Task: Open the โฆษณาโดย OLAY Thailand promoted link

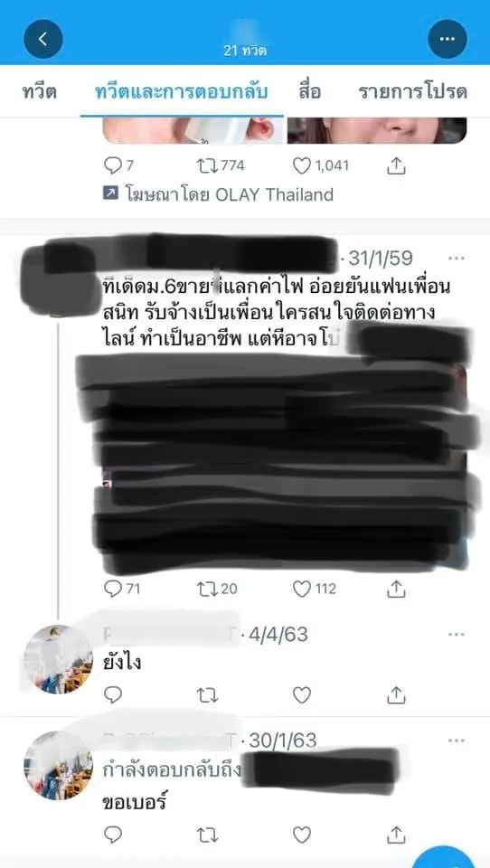Action: pyautogui.click(x=219, y=195)
